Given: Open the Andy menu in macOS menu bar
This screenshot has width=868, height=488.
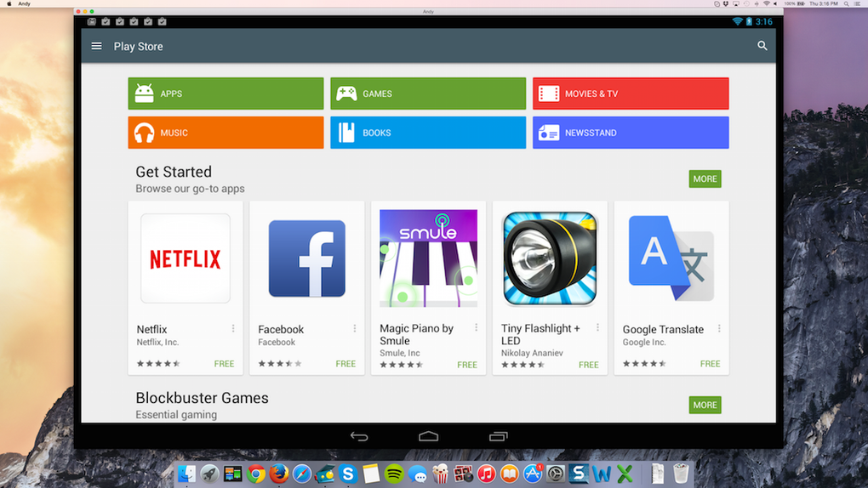Looking at the screenshot, I should pos(25,3).
